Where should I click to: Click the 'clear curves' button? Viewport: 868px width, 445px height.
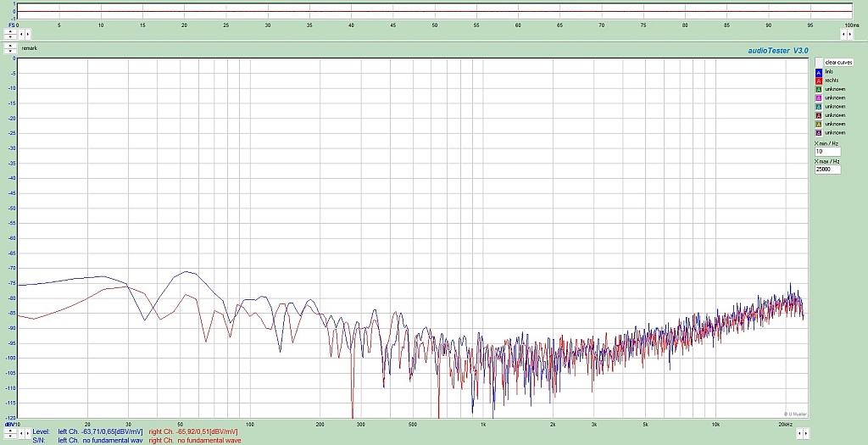[838, 63]
